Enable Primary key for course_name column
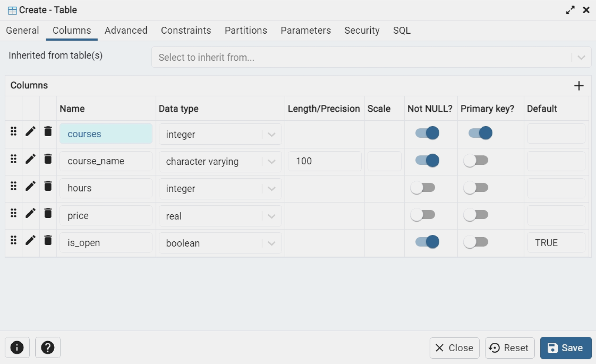Viewport: 596px width, 364px height. coord(476,160)
